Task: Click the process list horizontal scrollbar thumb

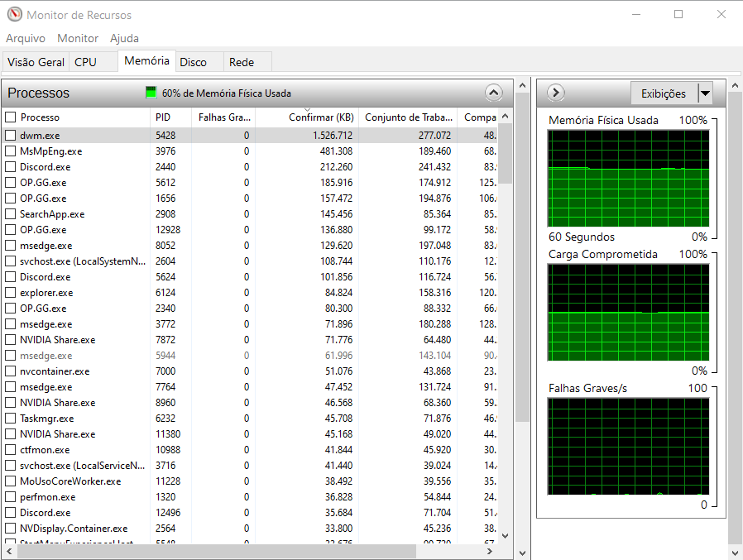Action: coord(217,552)
